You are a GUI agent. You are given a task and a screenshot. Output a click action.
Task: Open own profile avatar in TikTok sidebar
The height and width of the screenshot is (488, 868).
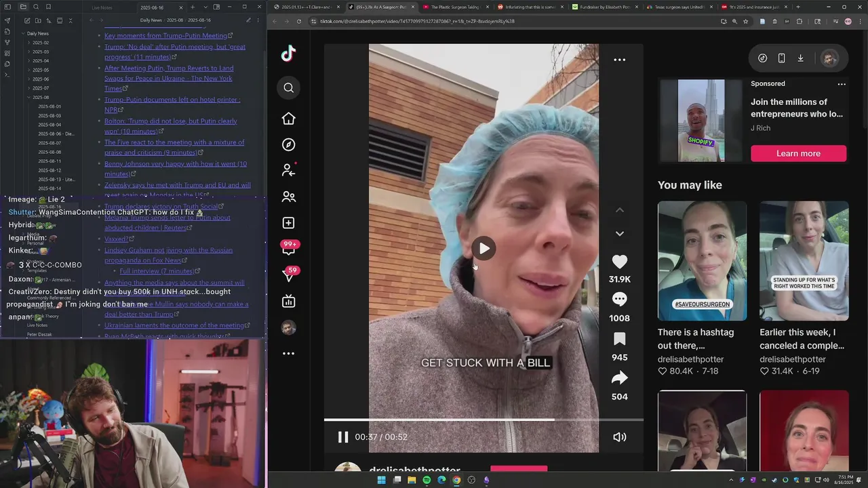pos(288,327)
